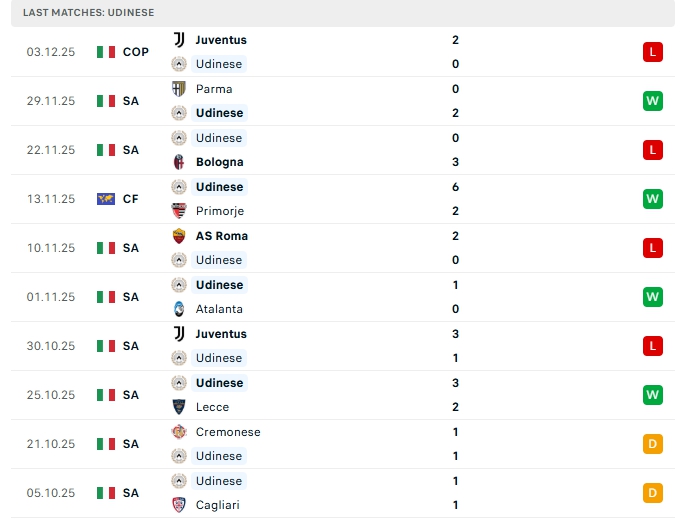Click the AS Roma club crest icon
The image size is (685, 519).
point(179,236)
